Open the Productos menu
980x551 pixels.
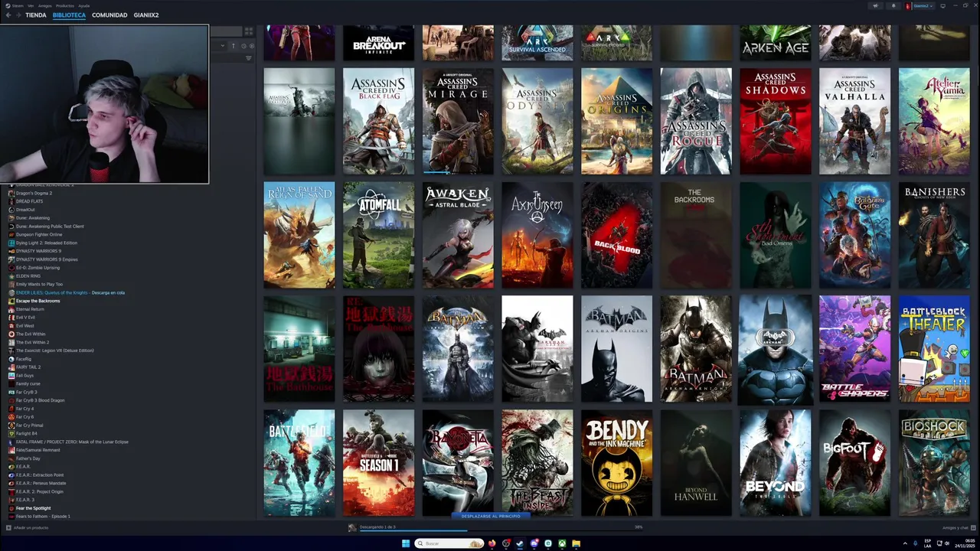coord(65,6)
